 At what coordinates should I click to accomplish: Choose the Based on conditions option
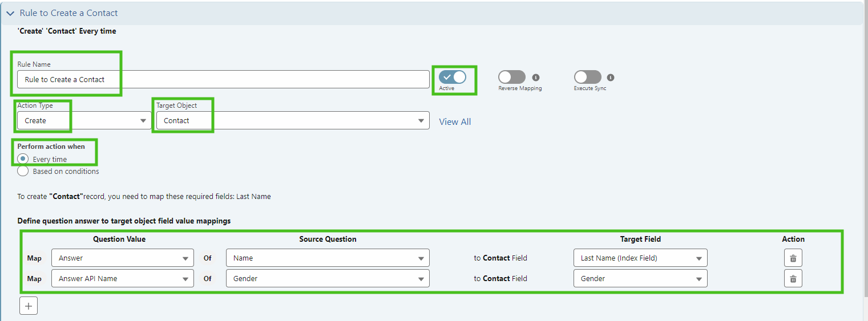click(23, 171)
